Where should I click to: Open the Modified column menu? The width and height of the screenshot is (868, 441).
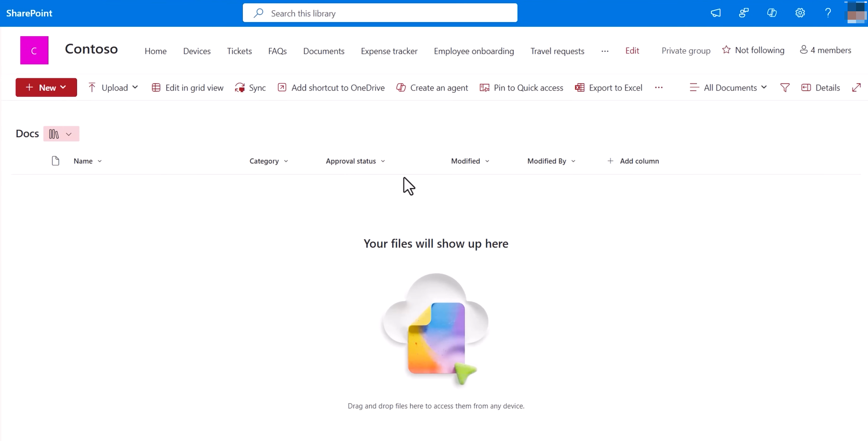point(470,161)
